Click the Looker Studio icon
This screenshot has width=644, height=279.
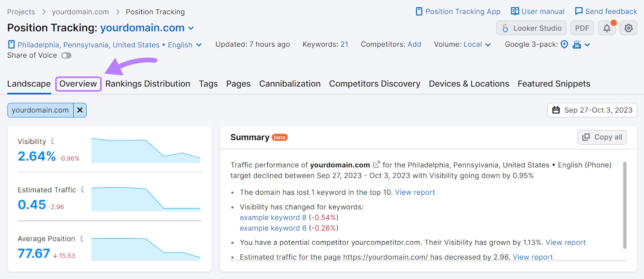click(x=506, y=28)
